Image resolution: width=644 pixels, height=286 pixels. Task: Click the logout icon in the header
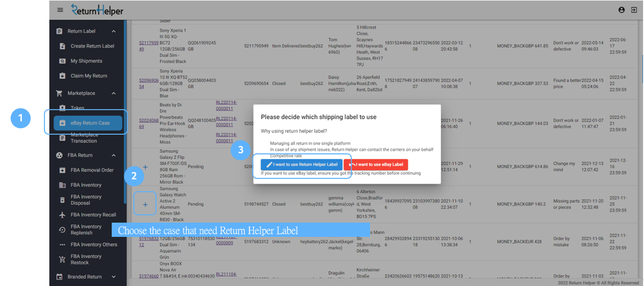pos(634,10)
